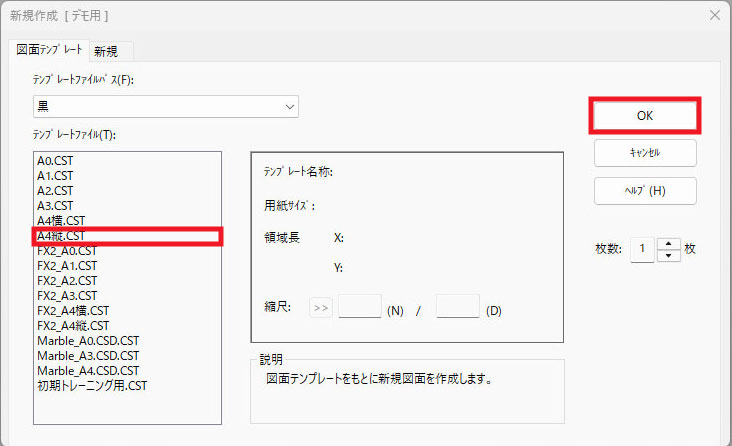
Task: Switch to the 新規 tab
Action: (109, 51)
